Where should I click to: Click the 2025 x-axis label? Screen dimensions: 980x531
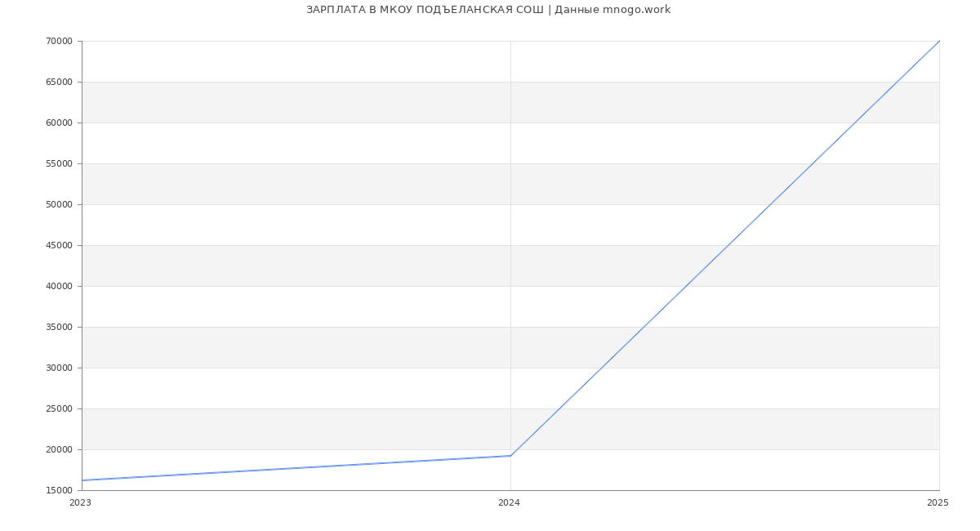[938, 503]
